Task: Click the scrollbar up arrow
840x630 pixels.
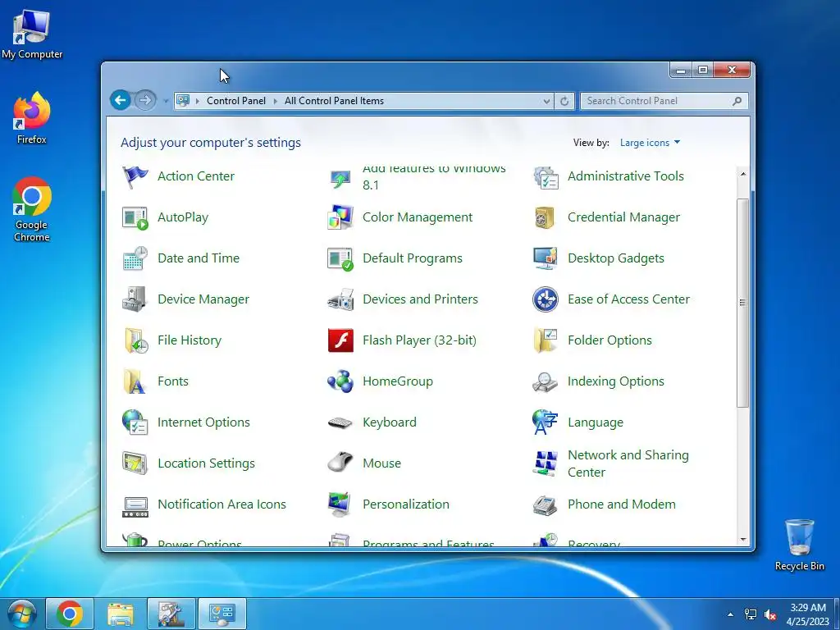Action: (742, 174)
